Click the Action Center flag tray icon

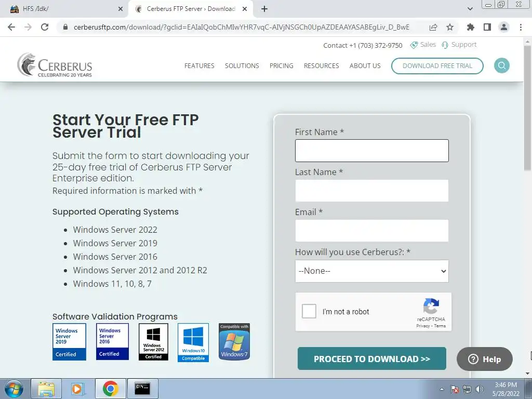pos(455,389)
